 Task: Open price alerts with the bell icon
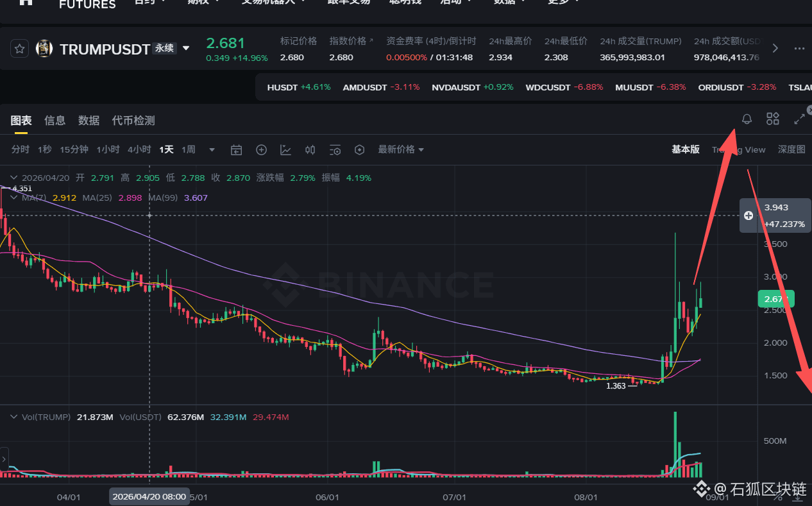(747, 119)
